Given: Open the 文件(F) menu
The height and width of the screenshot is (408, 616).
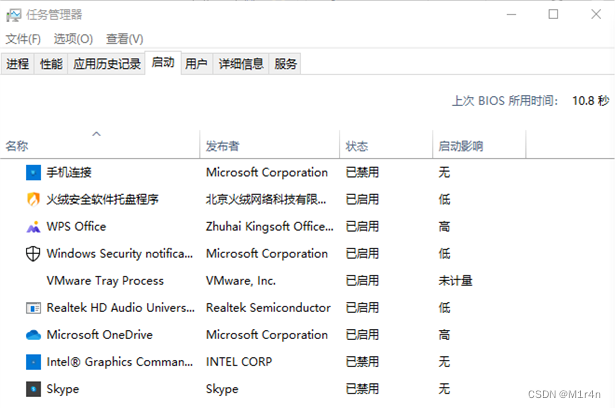Looking at the screenshot, I should (23, 39).
